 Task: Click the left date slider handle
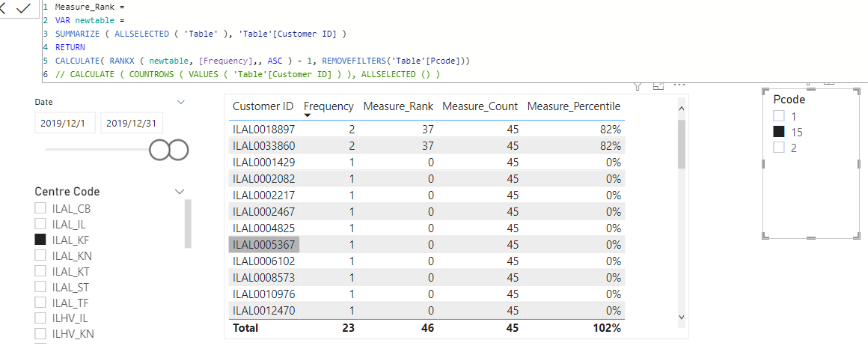(x=160, y=150)
